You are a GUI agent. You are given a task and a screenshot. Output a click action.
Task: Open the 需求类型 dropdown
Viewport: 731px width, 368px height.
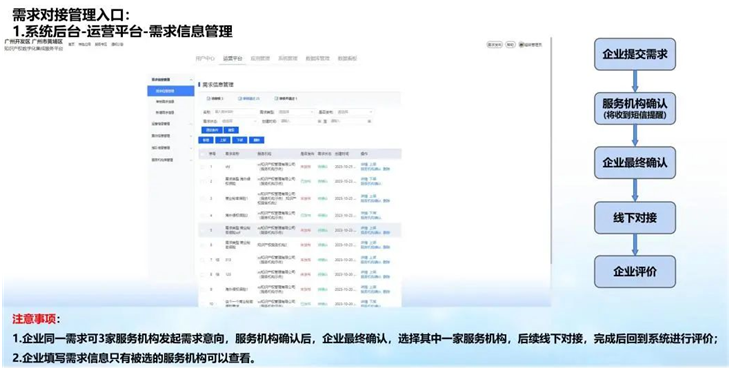(x=297, y=112)
